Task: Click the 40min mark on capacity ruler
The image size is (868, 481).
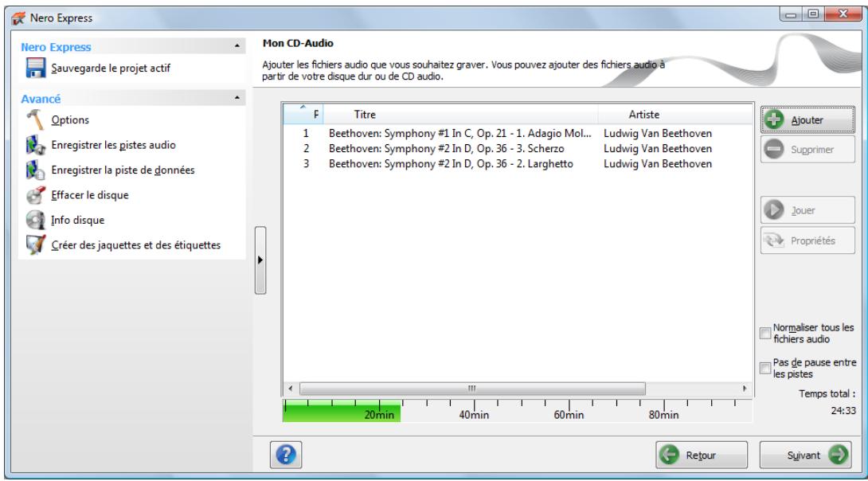Action: pyautogui.click(x=474, y=415)
